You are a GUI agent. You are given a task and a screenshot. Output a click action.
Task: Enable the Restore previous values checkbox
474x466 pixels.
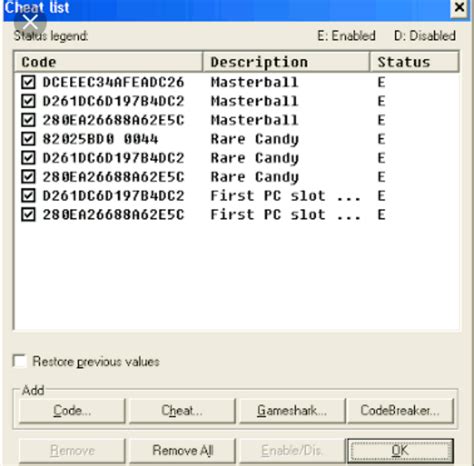(x=20, y=361)
